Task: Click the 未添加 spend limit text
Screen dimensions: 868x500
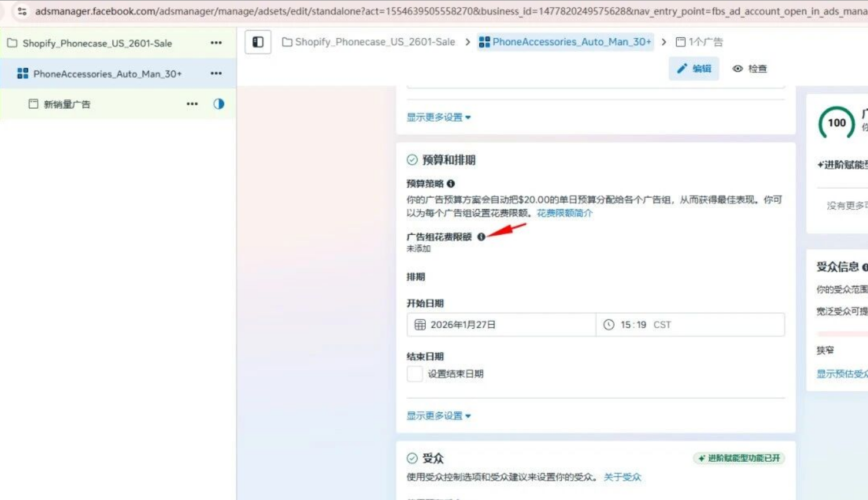Action: click(x=419, y=249)
